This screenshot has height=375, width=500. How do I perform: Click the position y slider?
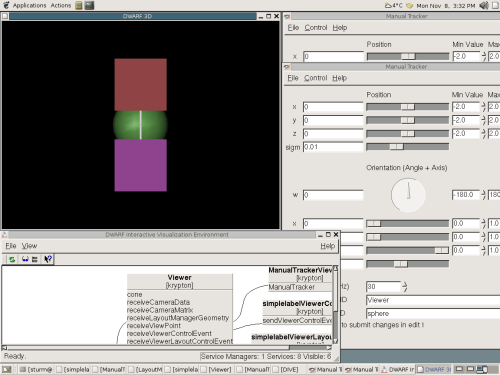407,120
